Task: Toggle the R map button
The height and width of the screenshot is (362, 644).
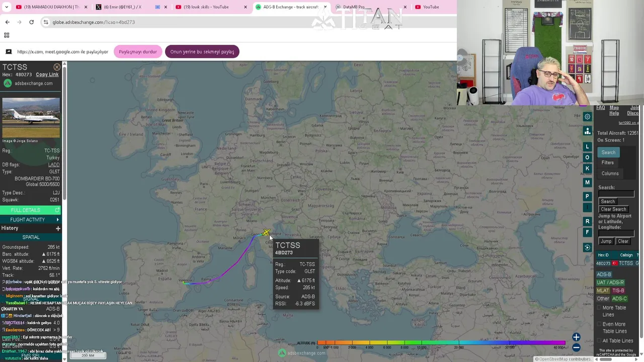Action: (587, 221)
